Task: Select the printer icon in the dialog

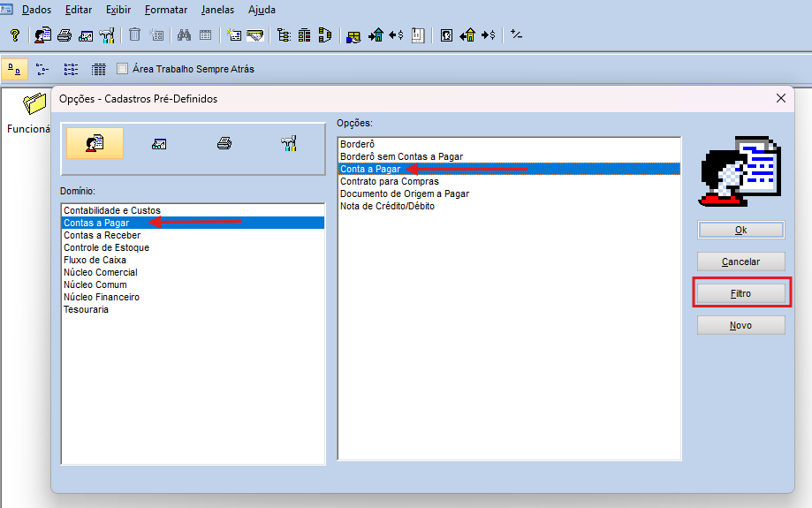Action: [224, 143]
